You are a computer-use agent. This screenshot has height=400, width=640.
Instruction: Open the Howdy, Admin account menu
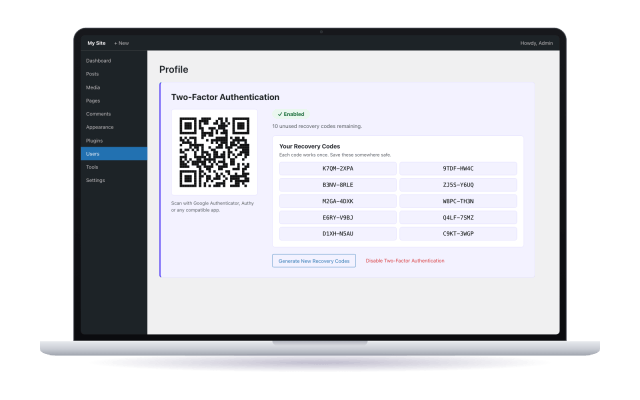click(x=536, y=43)
